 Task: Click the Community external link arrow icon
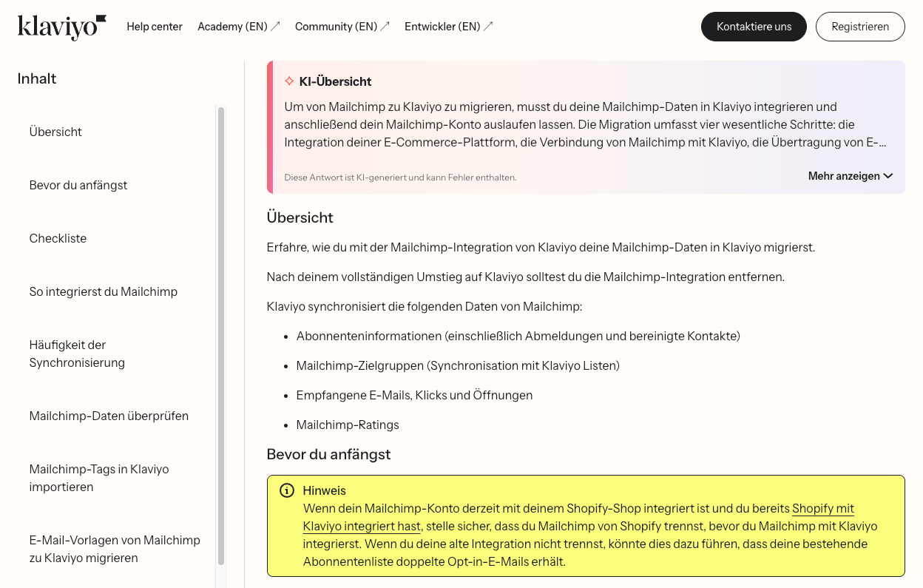pyautogui.click(x=385, y=24)
